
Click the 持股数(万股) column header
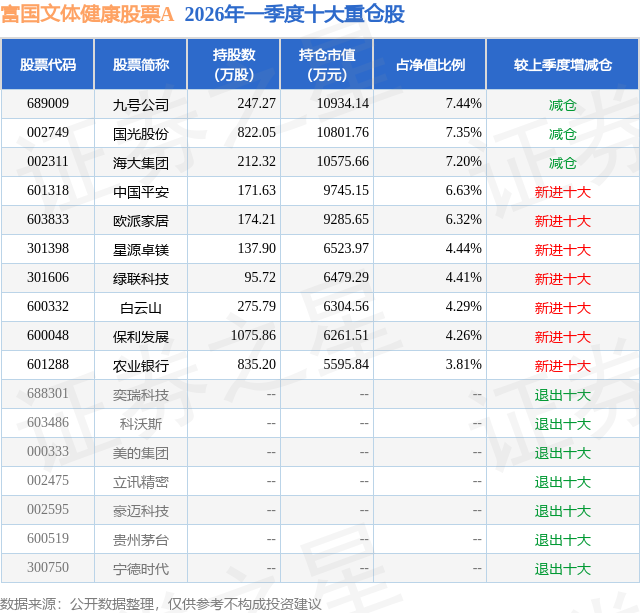click(x=234, y=64)
